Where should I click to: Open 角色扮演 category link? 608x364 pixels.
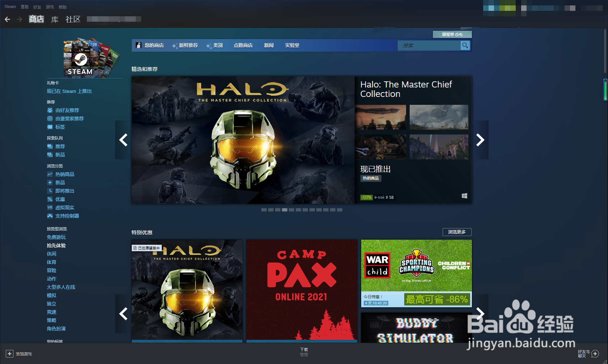coord(56,329)
